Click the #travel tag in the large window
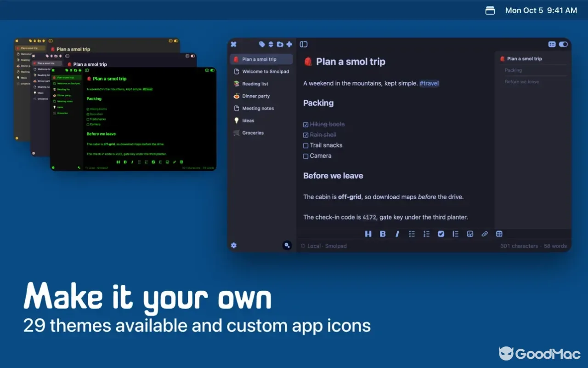Image resolution: width=588 pixels, height=368 pixels. pyautogui.click(x=429, y=83)
